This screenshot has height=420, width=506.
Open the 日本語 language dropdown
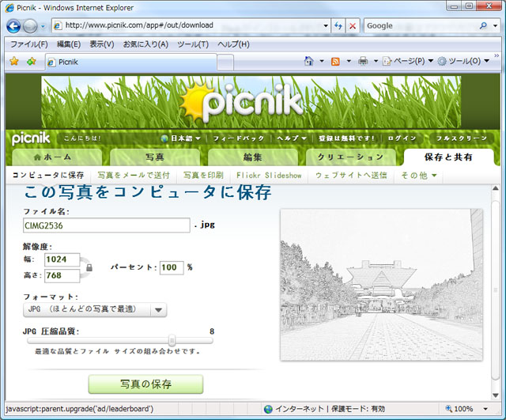click(181, 138)
